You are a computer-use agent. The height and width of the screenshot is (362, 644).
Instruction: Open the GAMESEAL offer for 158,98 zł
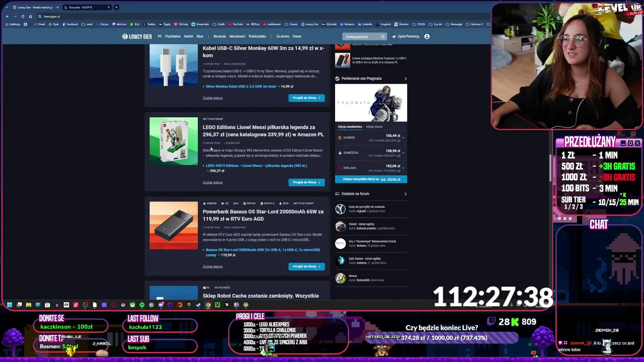click(371, 153)
